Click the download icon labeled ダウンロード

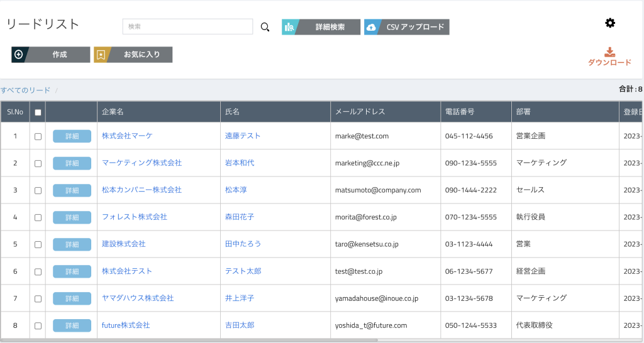(609, 57)
